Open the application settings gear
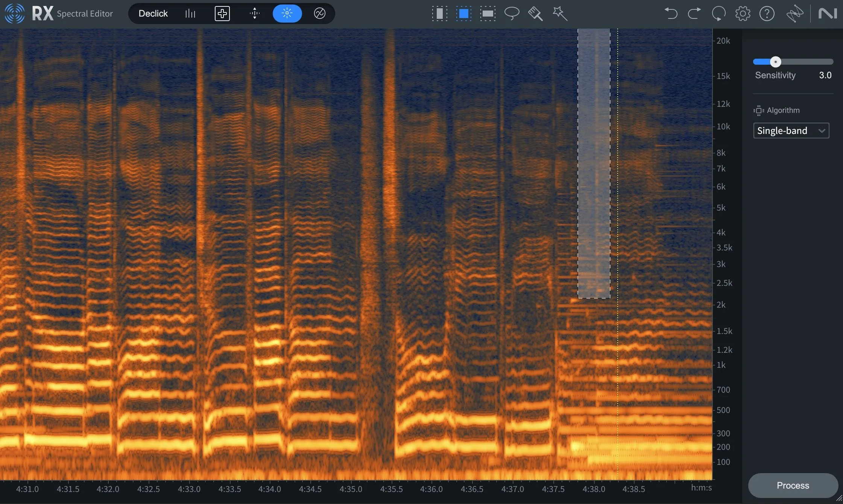This screenshot has height=504, width=843. click(x=742, y=14)
